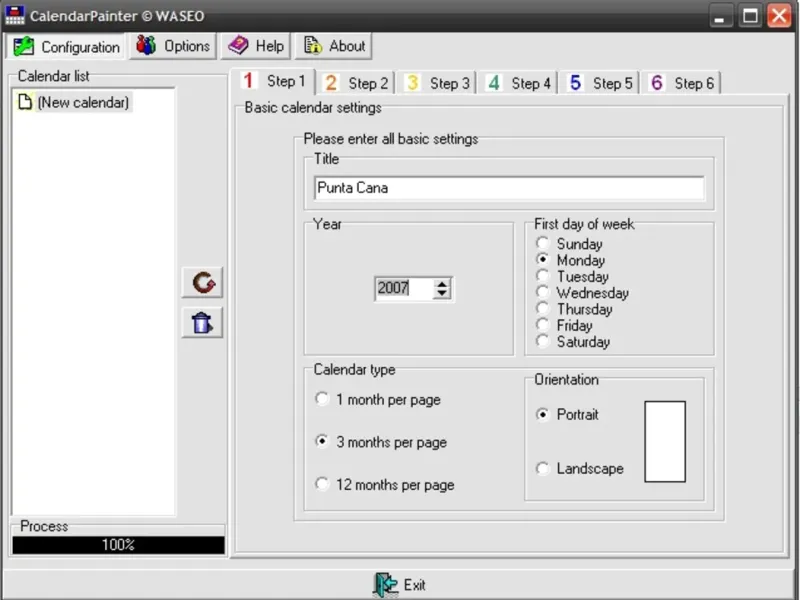This screenshot has width=800, height=600.
Task: Open the Options menu button
Action: coord(173,46)
